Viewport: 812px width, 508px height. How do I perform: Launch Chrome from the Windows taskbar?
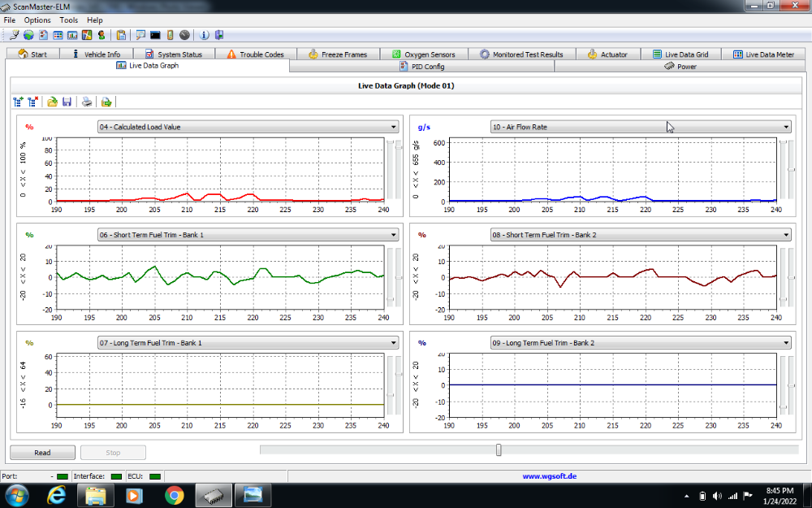(174, 494)
